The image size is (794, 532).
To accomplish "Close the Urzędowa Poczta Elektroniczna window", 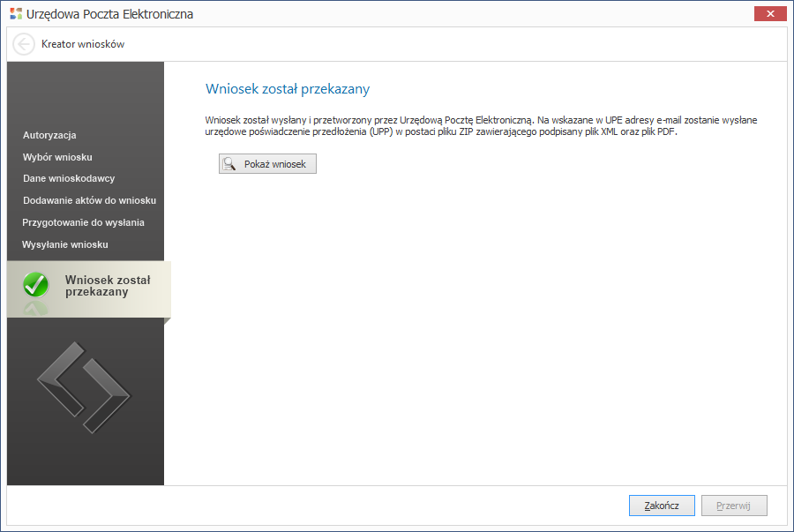I will coord(769,13).
